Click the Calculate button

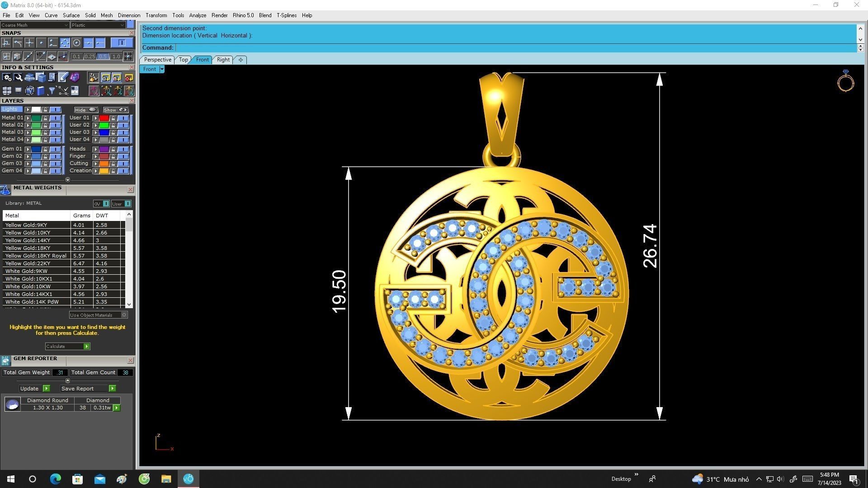(67, 346)
